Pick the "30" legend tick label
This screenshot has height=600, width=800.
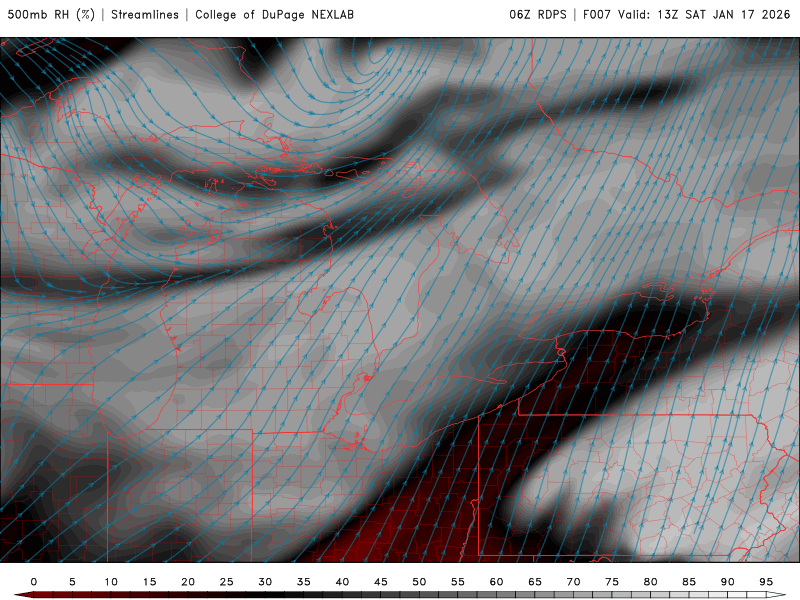tap(265, 582)
